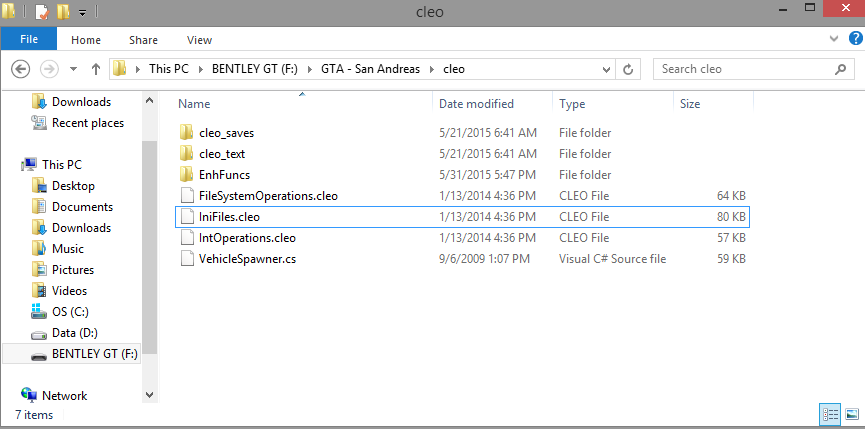Screen dimensions: 865x429
Task: Switch to details view layout
Action: 830,413
